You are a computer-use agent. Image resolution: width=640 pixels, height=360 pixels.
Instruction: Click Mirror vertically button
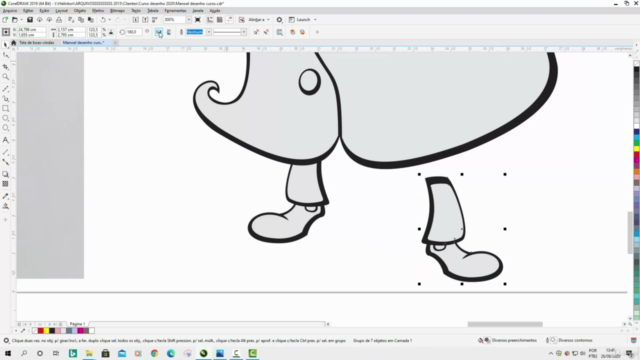click(x=169, y=32)
